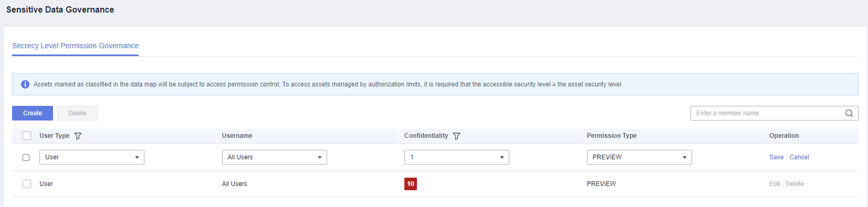Open the User Type column filter

tap(78, 136)
